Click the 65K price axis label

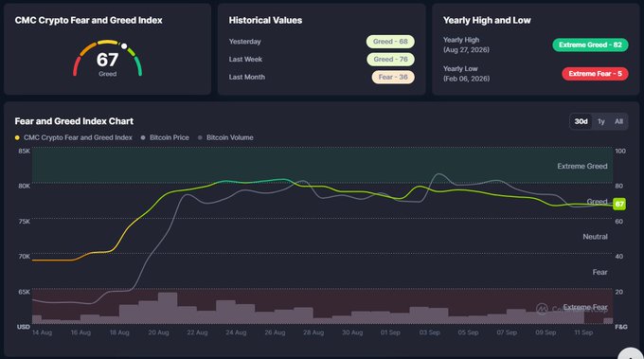[x=25, y=292]
